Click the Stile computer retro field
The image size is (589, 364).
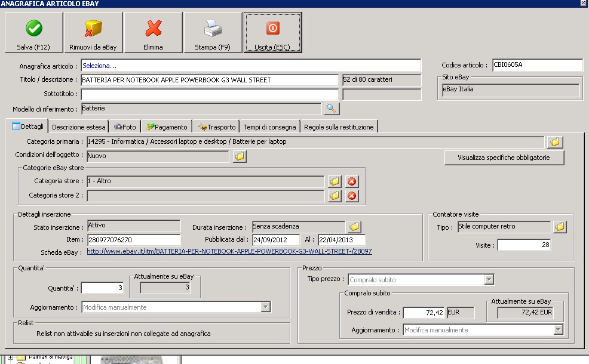coord(504,227)
